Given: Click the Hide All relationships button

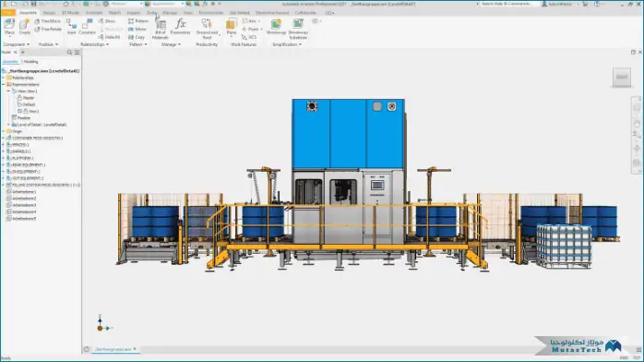Looking at the screenshot, I should (x=109, y=37).
